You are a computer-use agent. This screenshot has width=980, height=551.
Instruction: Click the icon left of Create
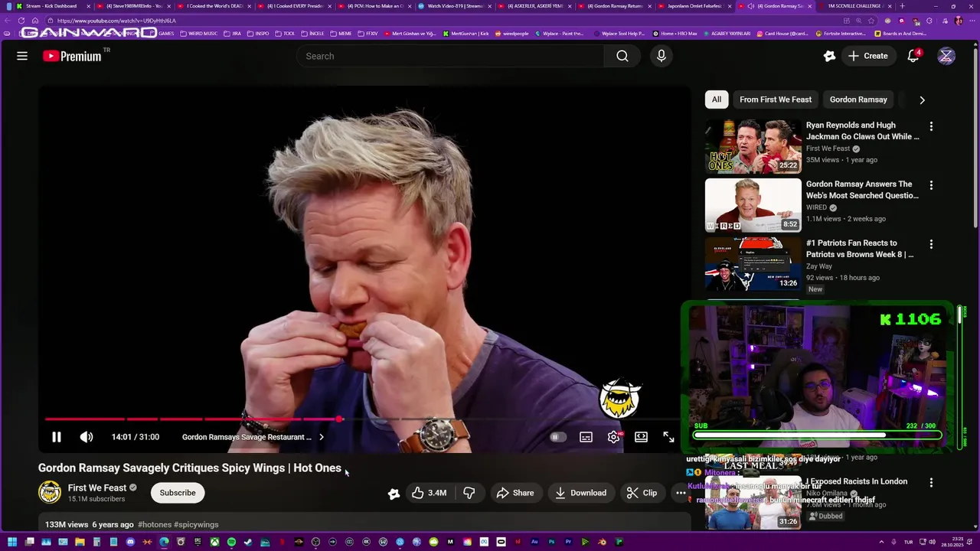coord(829,56)
